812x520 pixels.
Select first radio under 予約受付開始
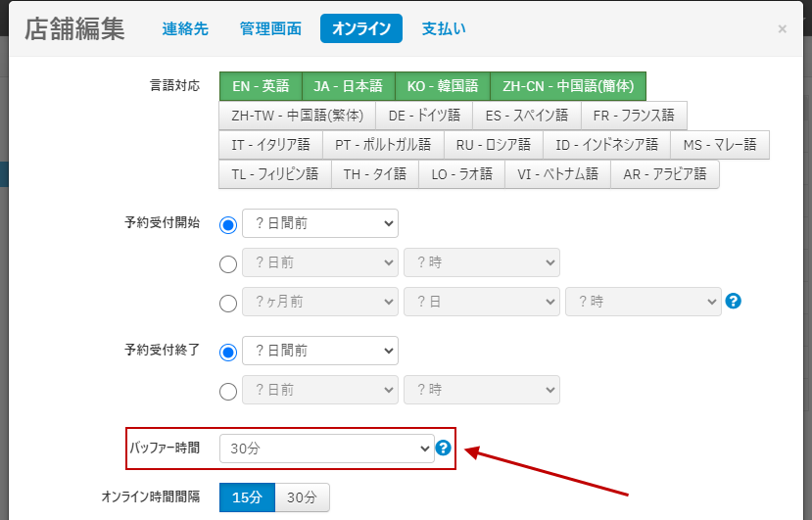tap(228, 224)
